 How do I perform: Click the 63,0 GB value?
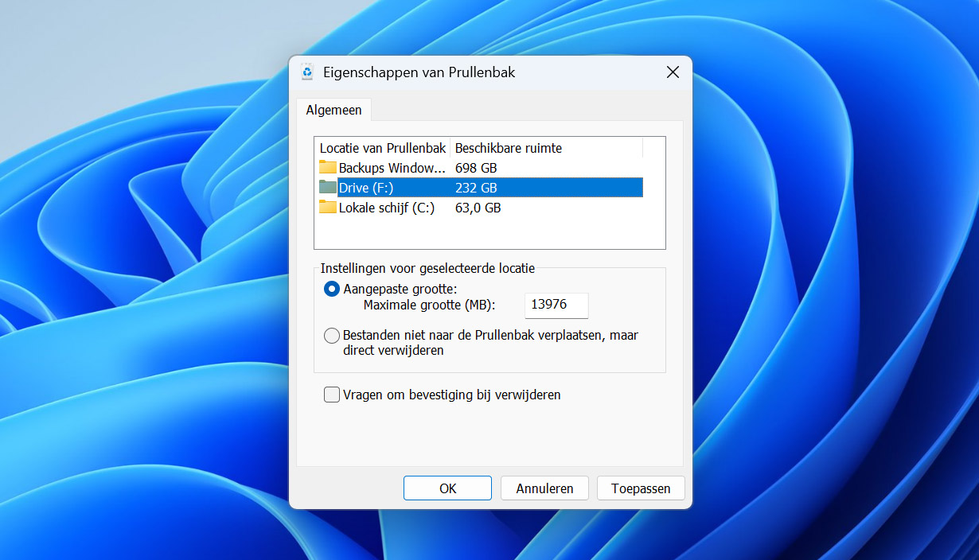tap(478, 208)
